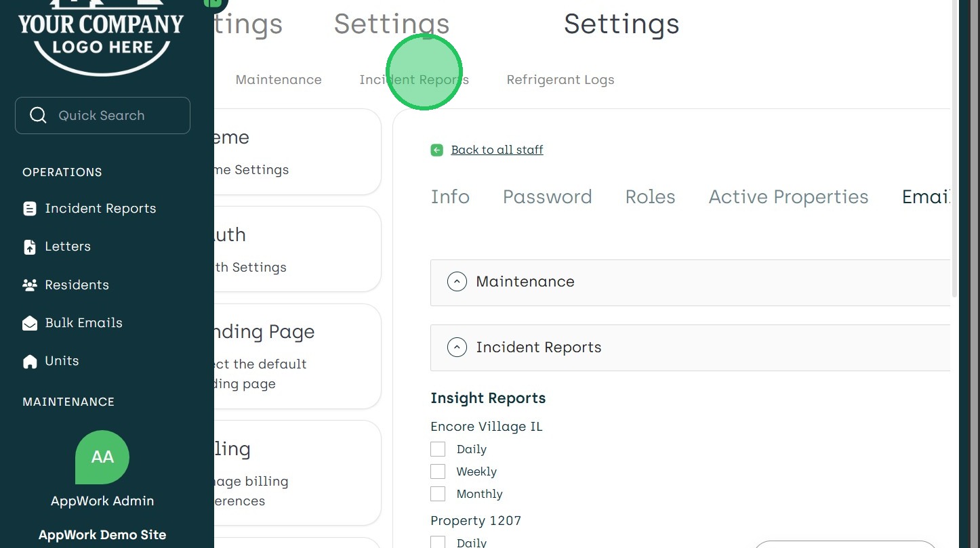Image resolution: width=980 pixels, height=548 pixels.
Task: Tick Monthly for Encore Village IL
Action: tap(438, 494)
